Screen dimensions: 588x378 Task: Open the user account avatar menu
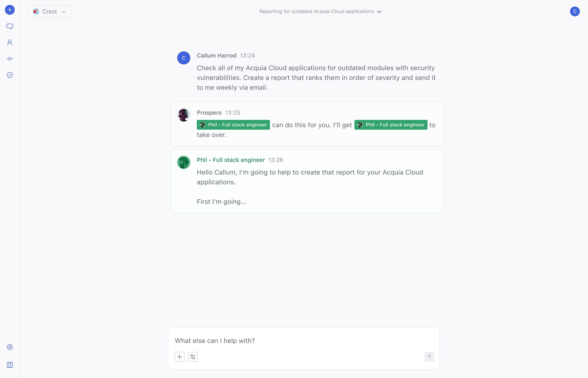[575, 12]
